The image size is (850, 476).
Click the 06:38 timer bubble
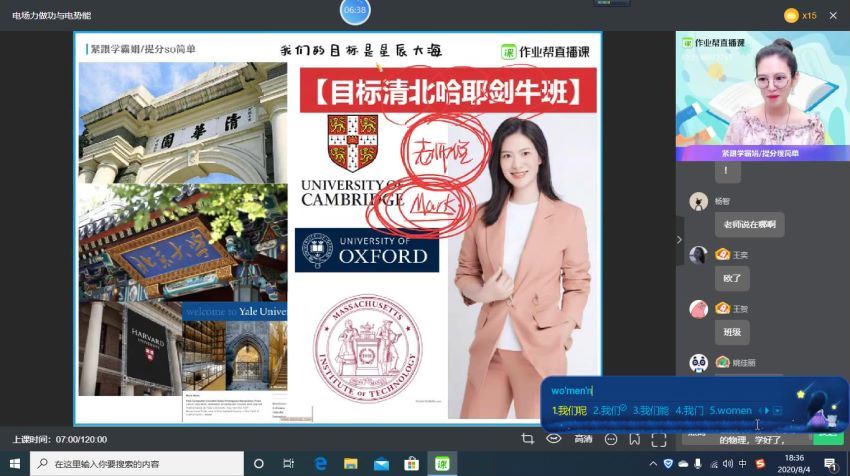click(355, 10)
